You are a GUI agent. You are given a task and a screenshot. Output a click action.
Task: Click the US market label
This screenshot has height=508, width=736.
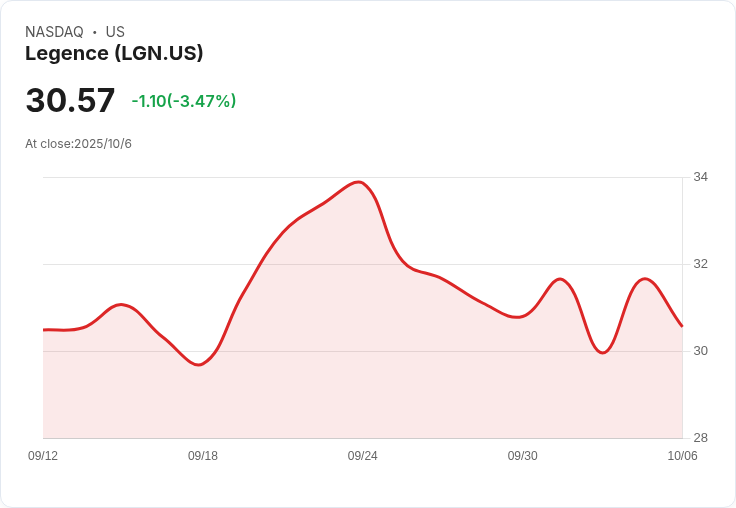point(115,32)
